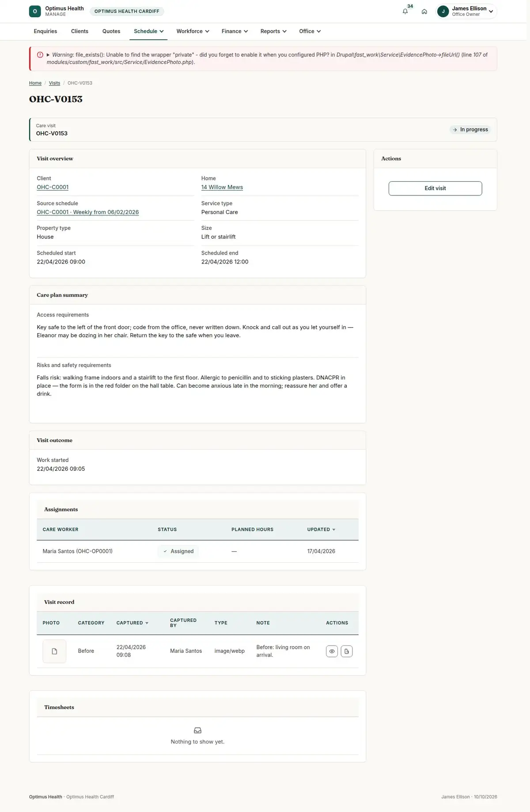
Task: Click the J user avatar circle
Action: (443, 11)
